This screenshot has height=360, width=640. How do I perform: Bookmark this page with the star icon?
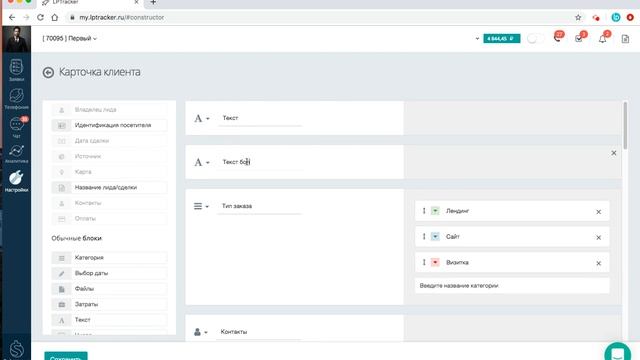point(578,18)
